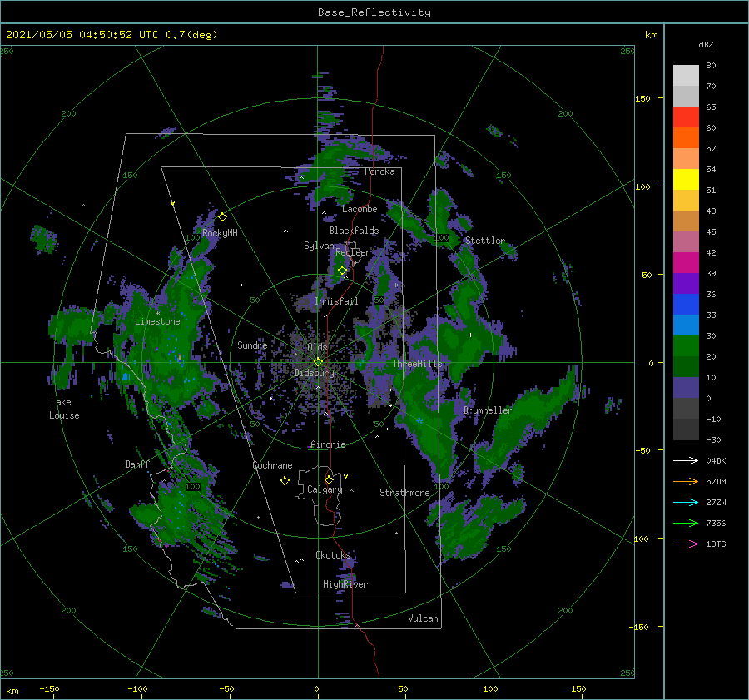
Task: Click the Didsbury label
Action: coord(315,373)
